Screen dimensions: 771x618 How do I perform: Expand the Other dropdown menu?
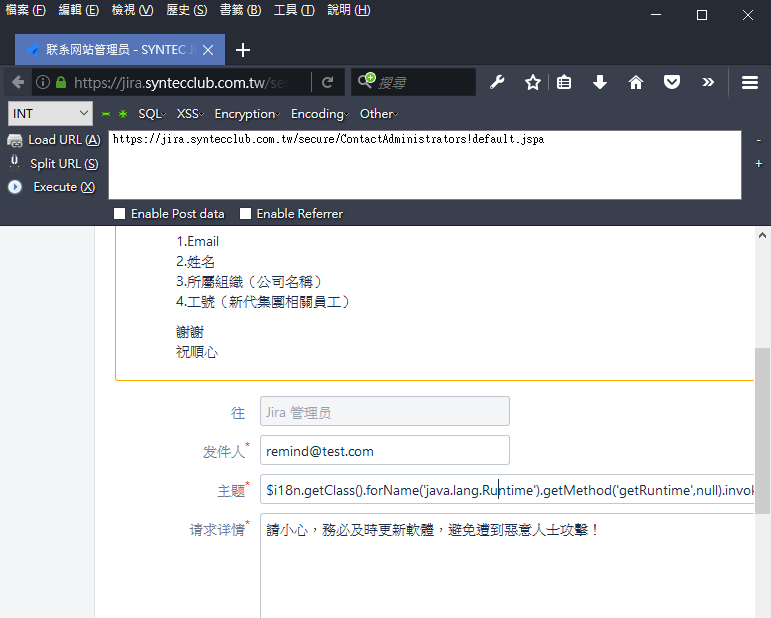(x=379, y=114)
